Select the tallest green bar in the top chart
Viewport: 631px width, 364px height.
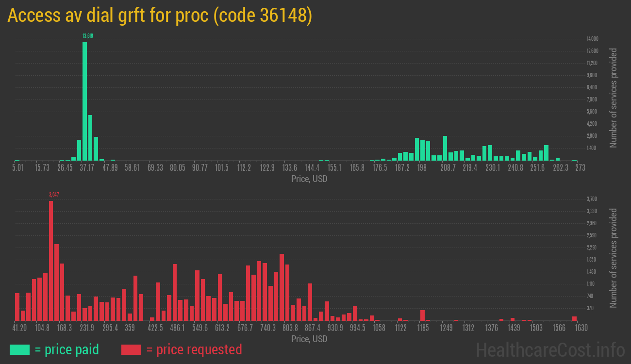tap(84, 101)
